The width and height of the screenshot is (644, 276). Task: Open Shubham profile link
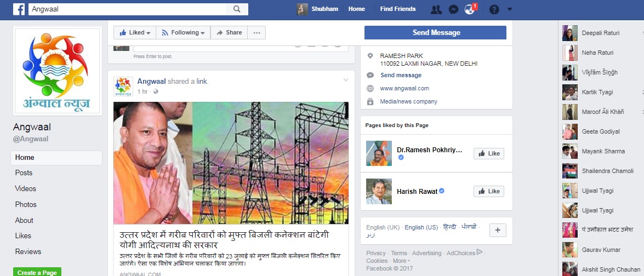pyautogui.click(x=324, y=9)
